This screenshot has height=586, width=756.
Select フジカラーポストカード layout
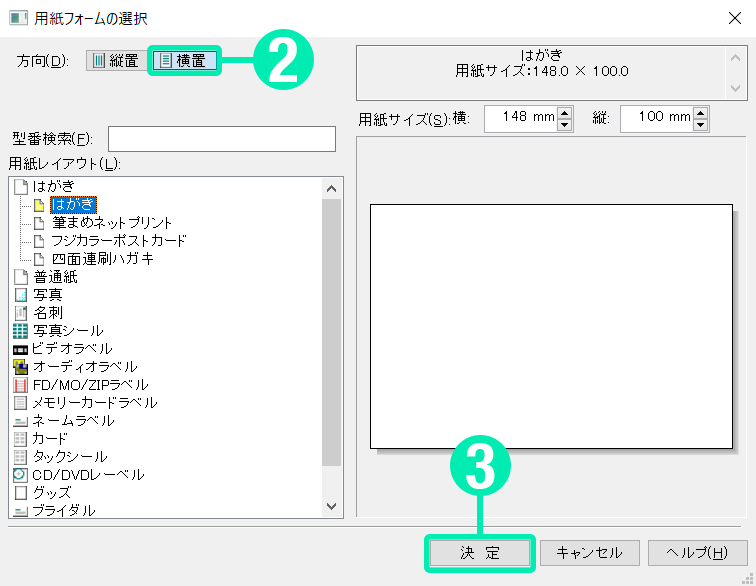pyautogui.click(x=119, y=240)
